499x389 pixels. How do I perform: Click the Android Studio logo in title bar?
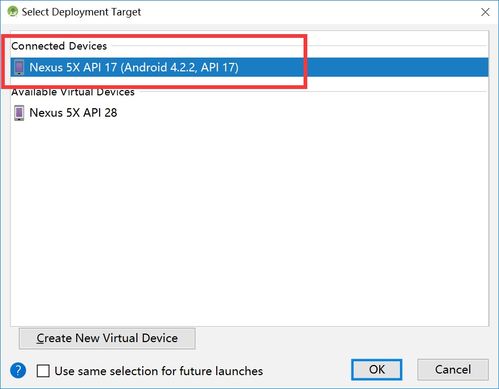coord(13,12)
